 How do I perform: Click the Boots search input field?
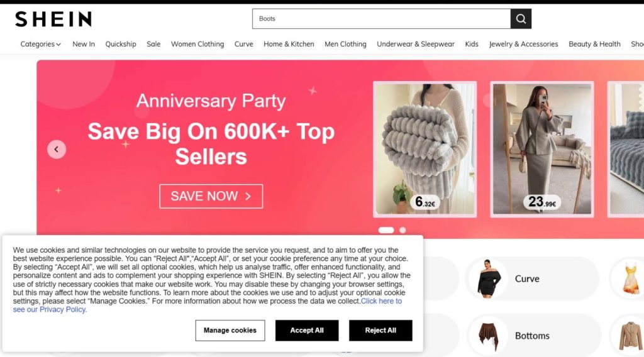[381, 19]
